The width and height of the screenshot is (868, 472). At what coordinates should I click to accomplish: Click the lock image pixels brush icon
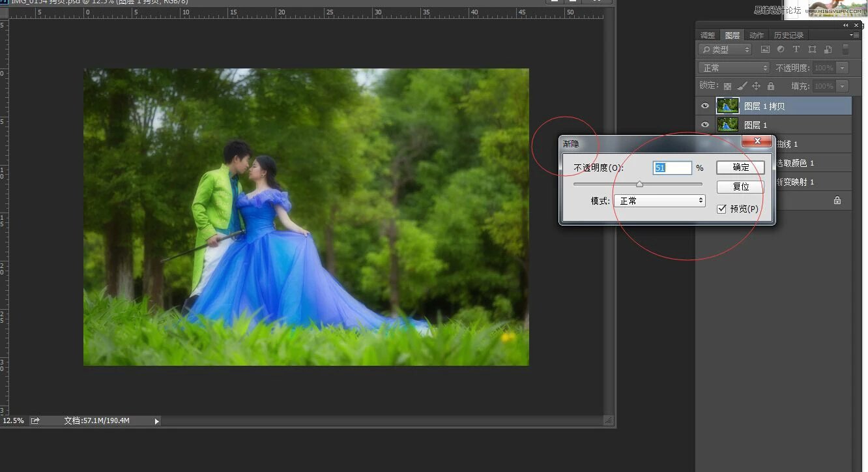[742, 86]
